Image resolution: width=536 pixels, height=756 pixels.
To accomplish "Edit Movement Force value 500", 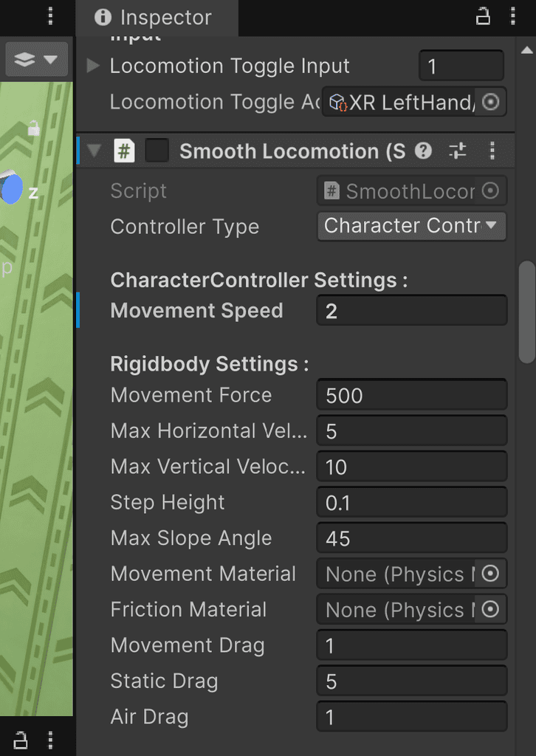I will click(x=412, y=396).
